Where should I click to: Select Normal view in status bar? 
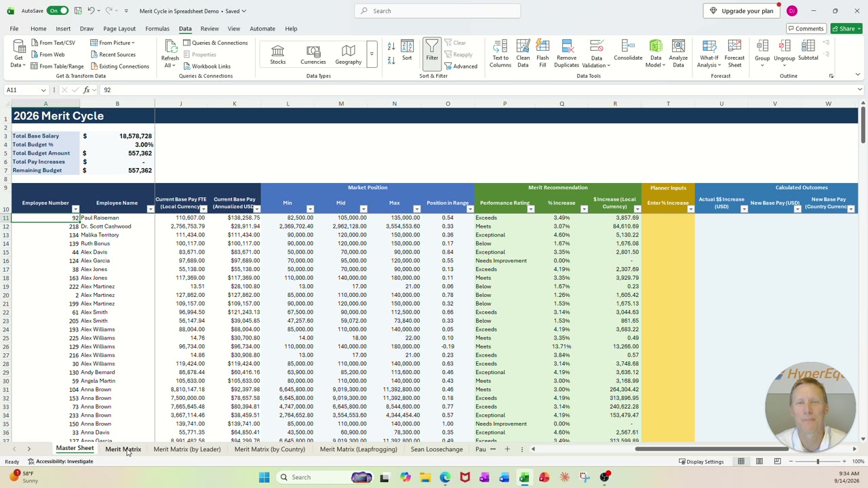point(741,462)
